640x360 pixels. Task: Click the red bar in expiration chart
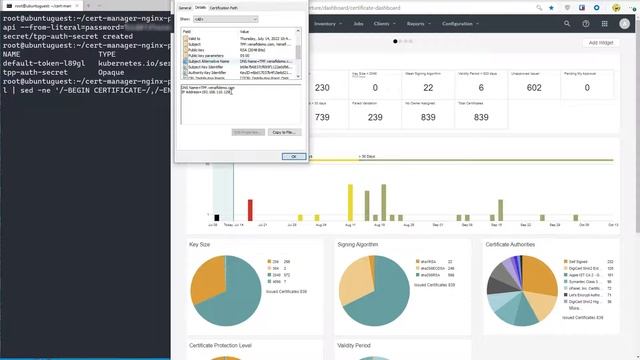(x=250, y=210)
